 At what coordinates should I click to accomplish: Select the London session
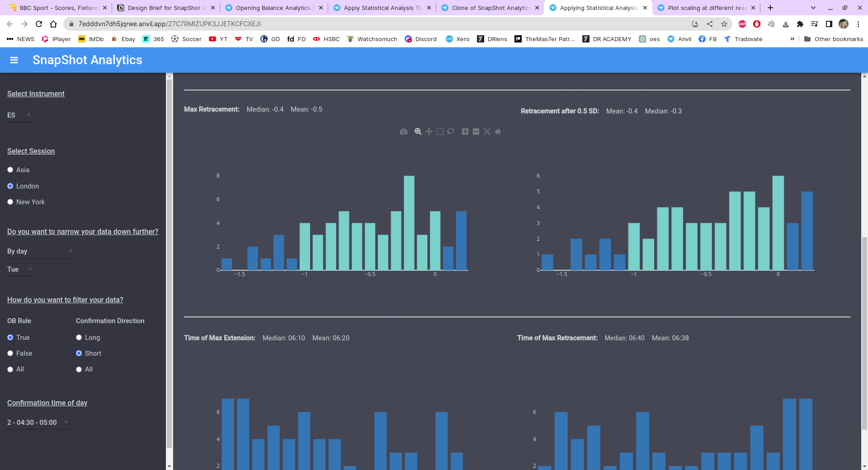10,186
